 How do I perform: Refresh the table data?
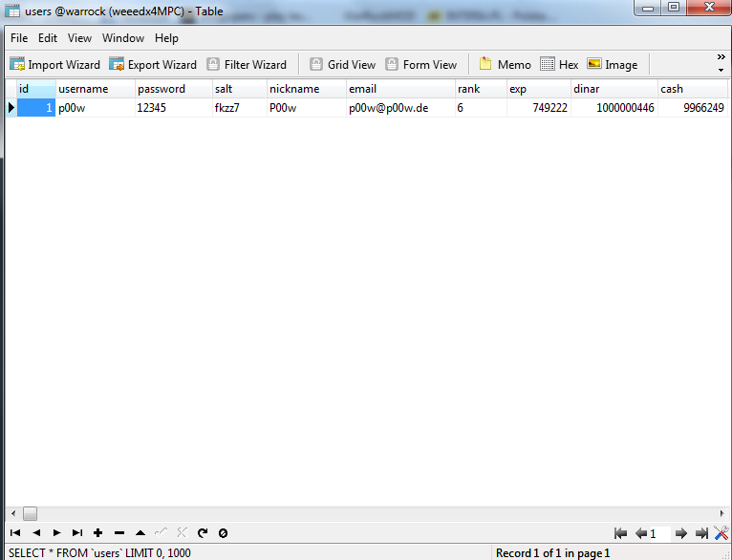pyautogui.click(x=203, y=533)
